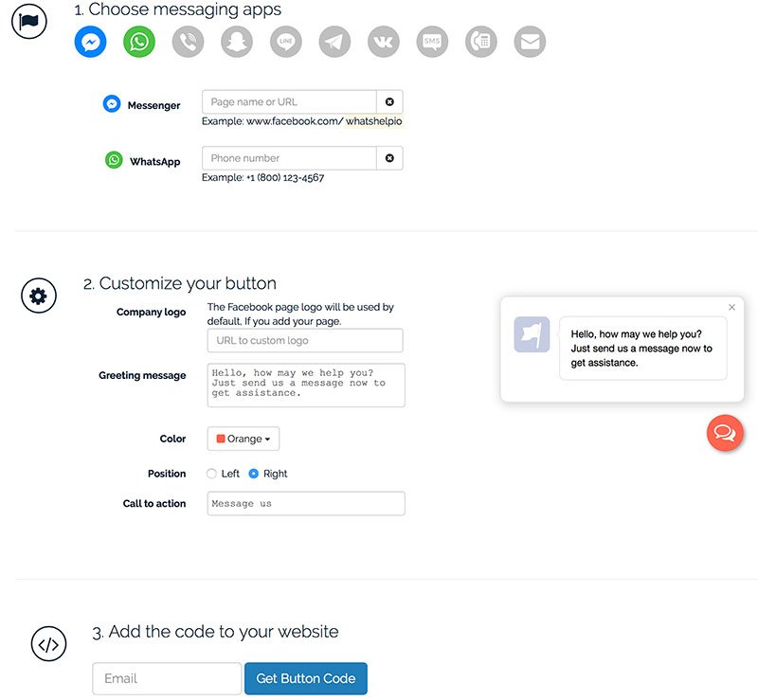Enable the Telegram paper plane icon
This screenshot has width=758, height=700.
334,42
